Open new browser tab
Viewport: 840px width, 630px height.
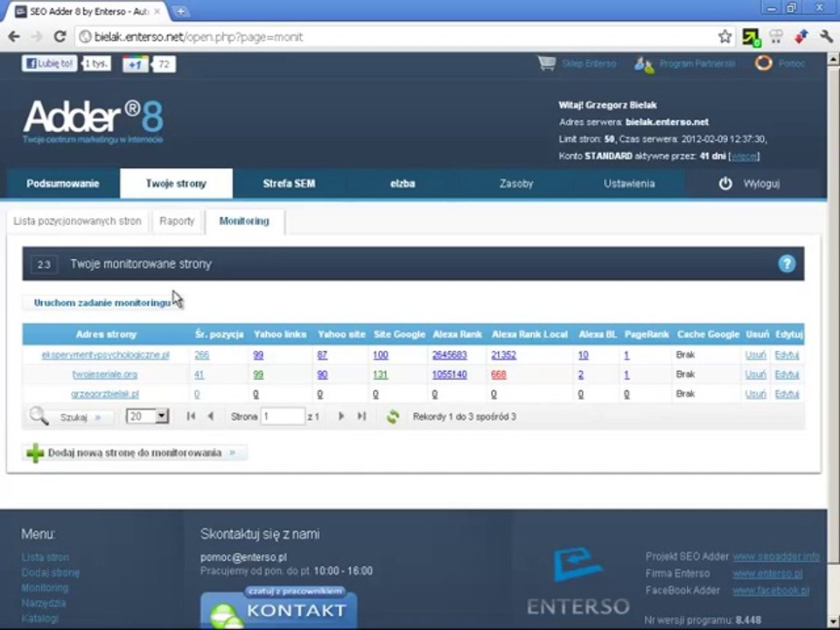tap(181, 10)
